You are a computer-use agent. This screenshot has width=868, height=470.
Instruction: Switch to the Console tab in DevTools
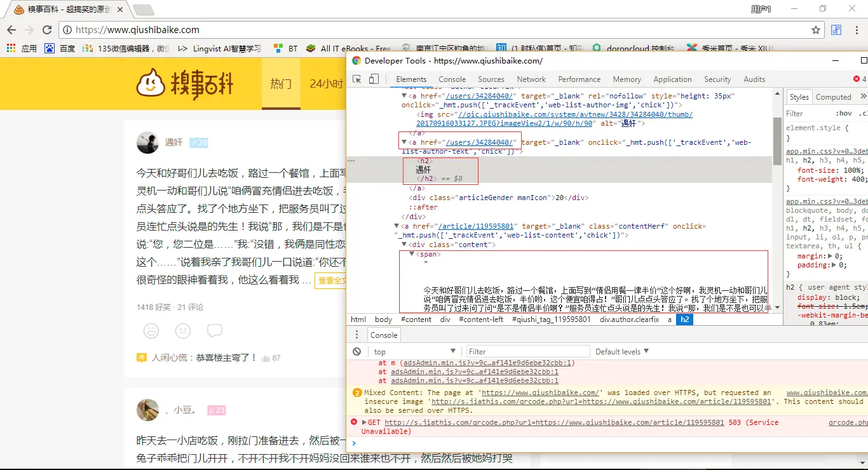452,79
